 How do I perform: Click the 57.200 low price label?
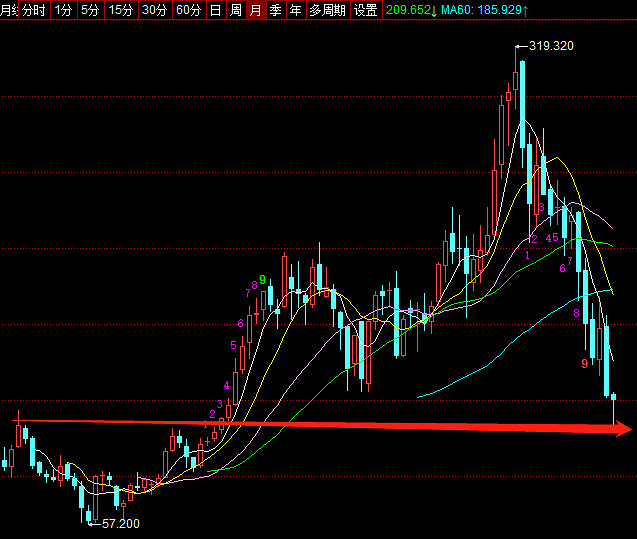[121, 524]
